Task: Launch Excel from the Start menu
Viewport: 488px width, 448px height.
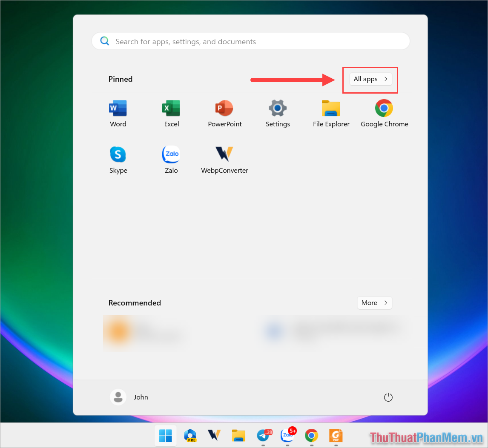Action: tap(171, 113)
